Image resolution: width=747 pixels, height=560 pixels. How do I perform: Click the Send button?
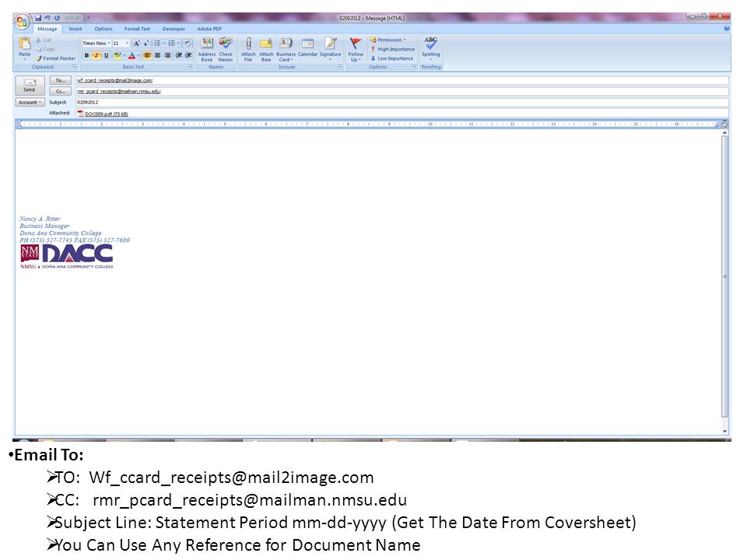pyautogui.click(x=30, y=86)
